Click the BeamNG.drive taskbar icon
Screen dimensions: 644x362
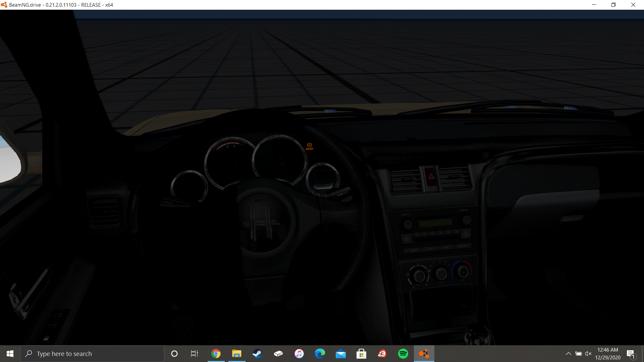click(424, 354)
